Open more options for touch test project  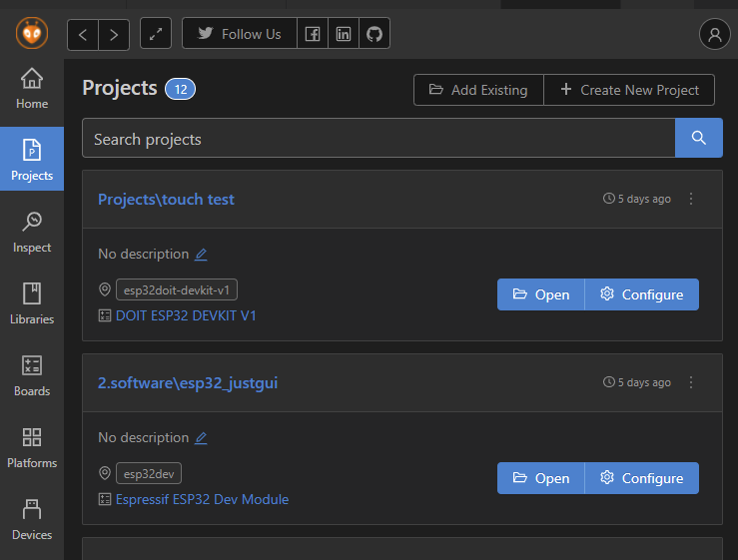691,199
